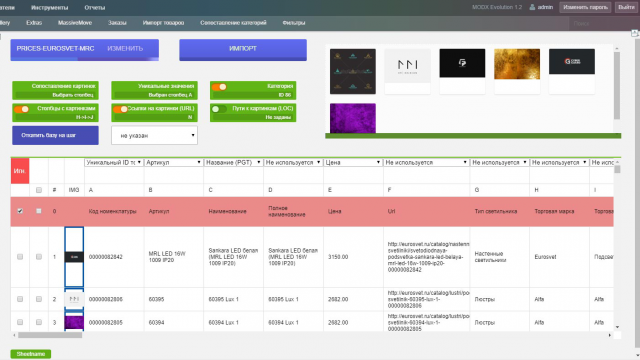Tick the second checkbox in row 2
This screenshot has height=360, width=640.
click(x=39, y=299)
